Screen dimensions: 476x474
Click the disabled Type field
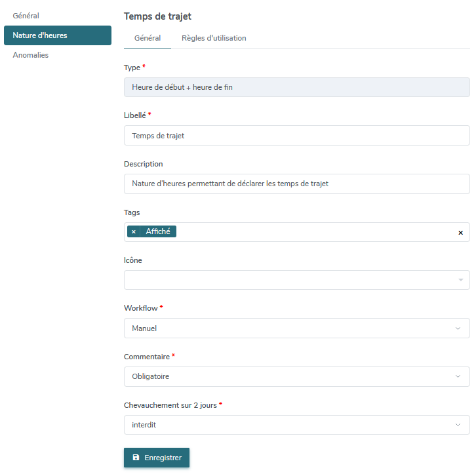[297, 87]
